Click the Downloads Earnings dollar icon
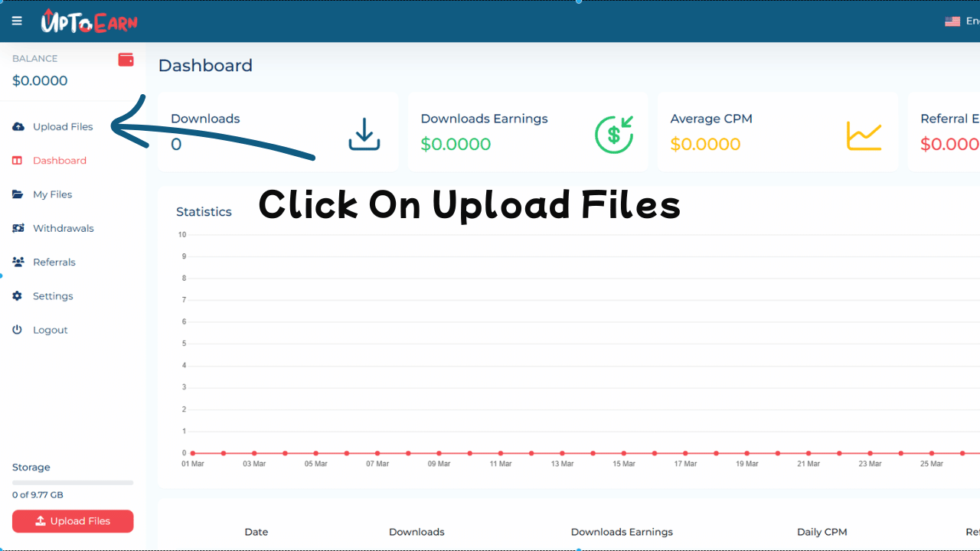 pos(614,134)
